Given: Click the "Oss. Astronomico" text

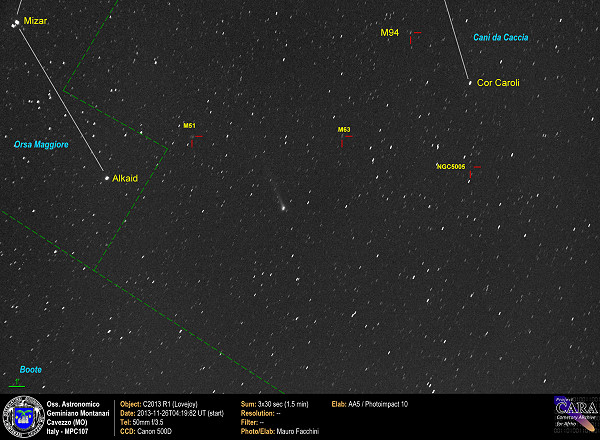Looking at the screenshot, I should tap(73, 404).
